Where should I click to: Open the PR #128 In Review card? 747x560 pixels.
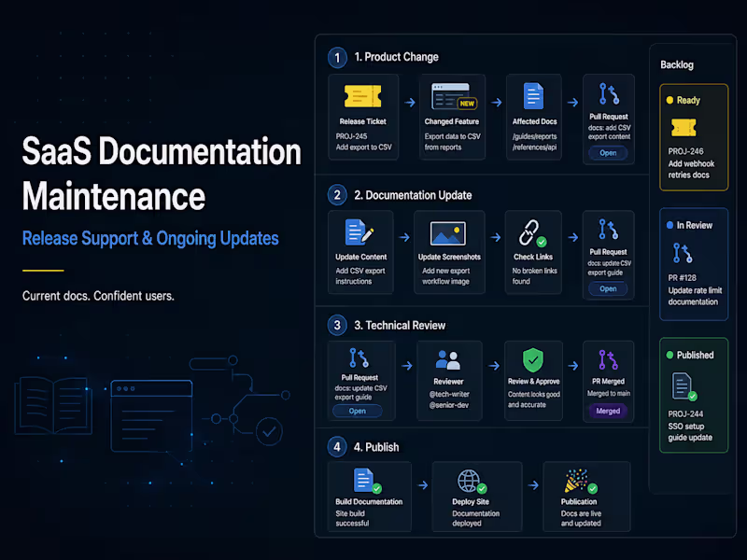click(x=694, y=264)
